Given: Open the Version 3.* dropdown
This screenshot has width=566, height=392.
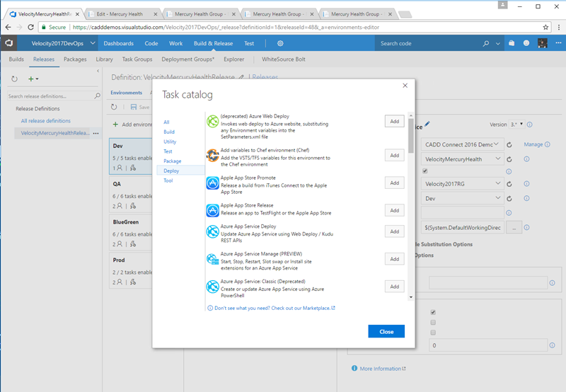Looking at the screenshot, I should (517, 124).
